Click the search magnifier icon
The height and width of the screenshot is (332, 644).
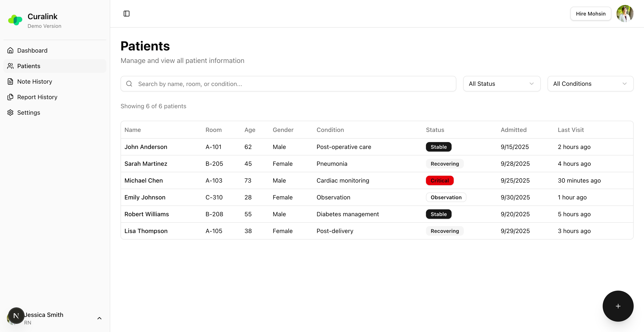tap(129, 84)
